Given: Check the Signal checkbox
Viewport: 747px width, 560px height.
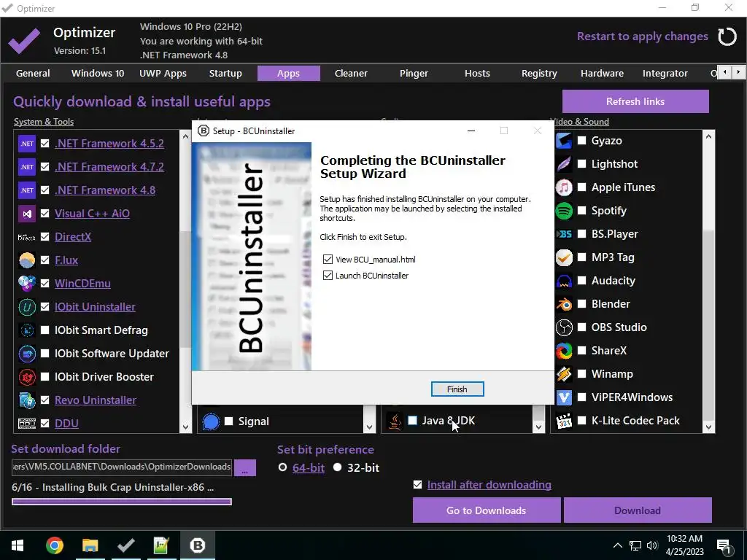Looking at the screenshot, I should click(x=228, y=421).
